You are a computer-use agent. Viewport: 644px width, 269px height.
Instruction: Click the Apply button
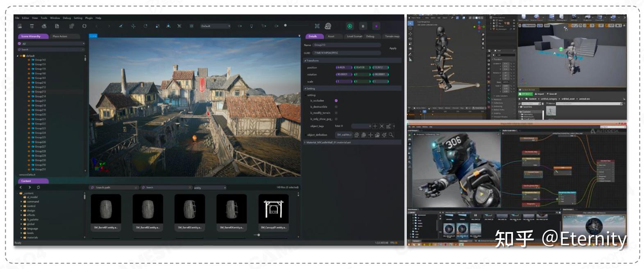tap(393, 48)
